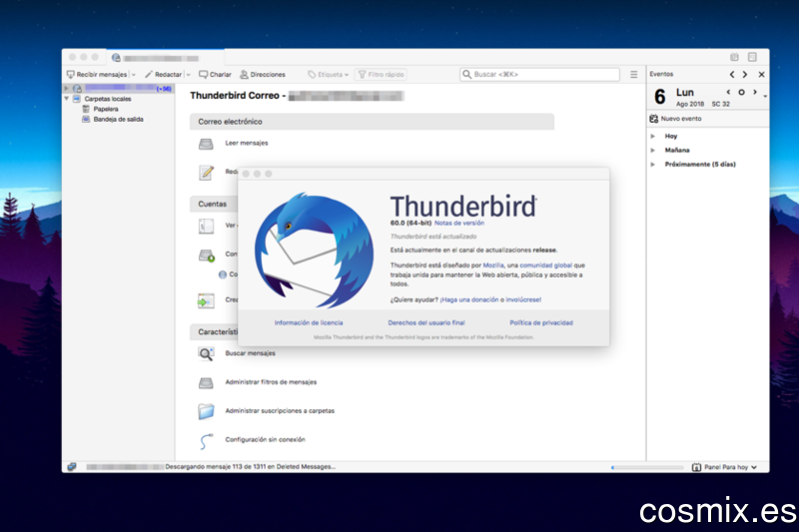The height and width of the screenshot is (532, 799).
Task: Click the compose message pencil icon
Action: 206,173
